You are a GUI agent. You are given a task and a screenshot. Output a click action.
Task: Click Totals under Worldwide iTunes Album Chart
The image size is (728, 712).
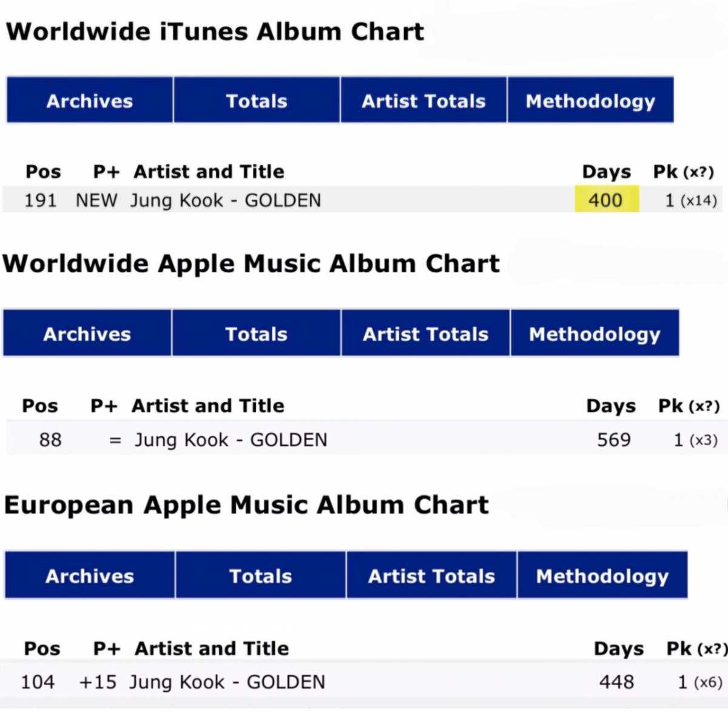tap(257, 101)
